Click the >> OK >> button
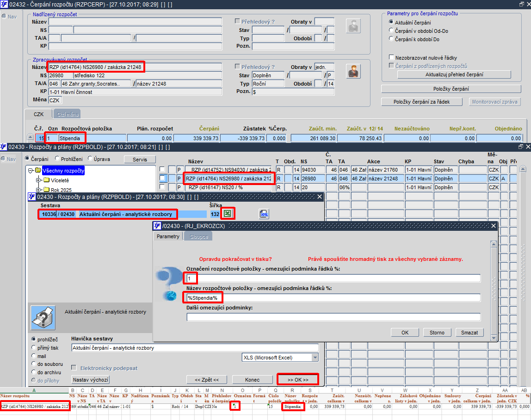 click(x=298, y=380)
